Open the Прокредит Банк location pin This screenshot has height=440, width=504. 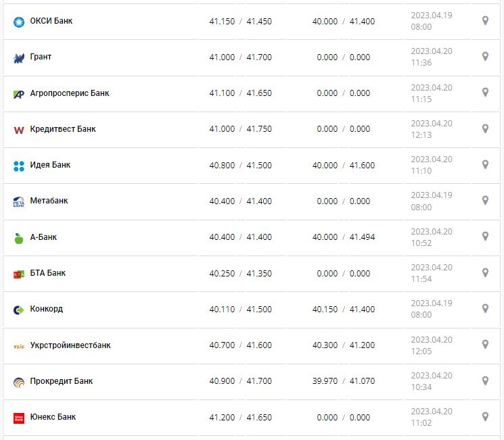tap(485, 381)
